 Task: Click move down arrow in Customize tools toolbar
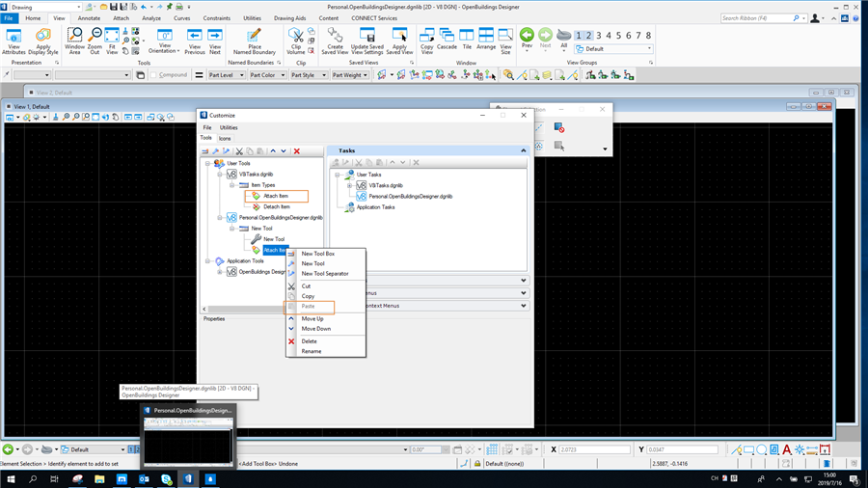[284, 151]
